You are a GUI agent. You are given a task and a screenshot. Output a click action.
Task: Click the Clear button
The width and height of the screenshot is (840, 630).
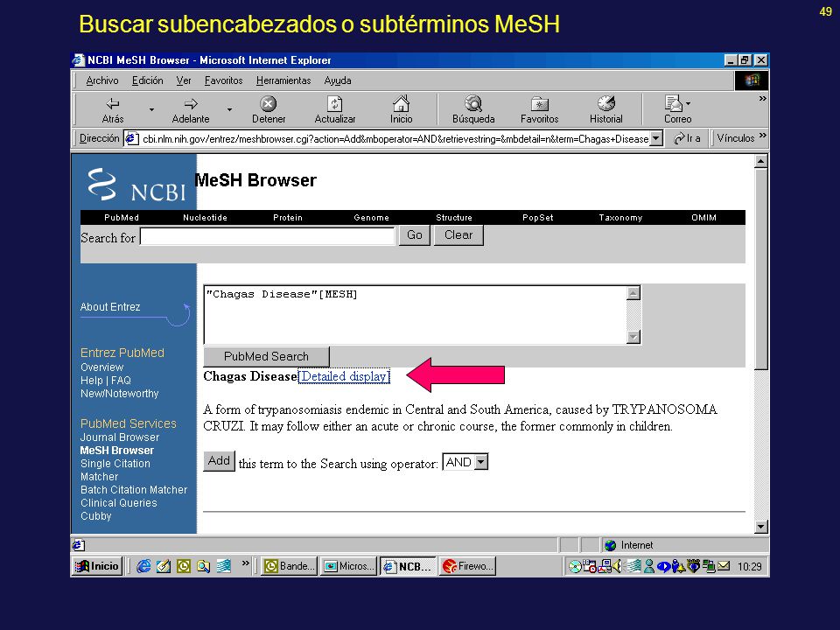(x=458, y=235)
